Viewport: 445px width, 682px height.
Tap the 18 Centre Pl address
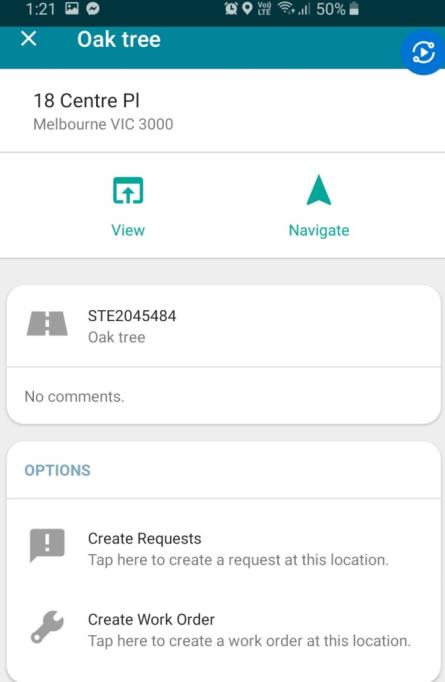coord(87,100)
